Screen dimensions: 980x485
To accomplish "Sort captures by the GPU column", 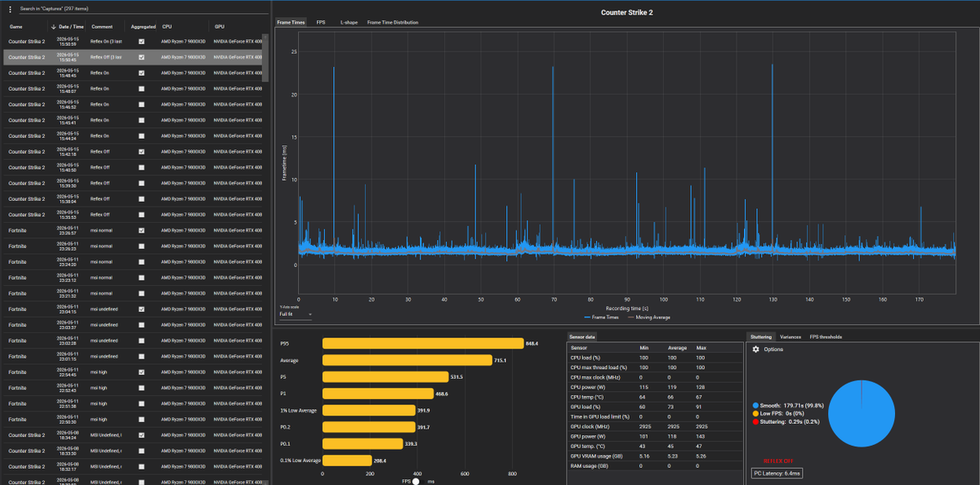I will [x=219, y=27].
